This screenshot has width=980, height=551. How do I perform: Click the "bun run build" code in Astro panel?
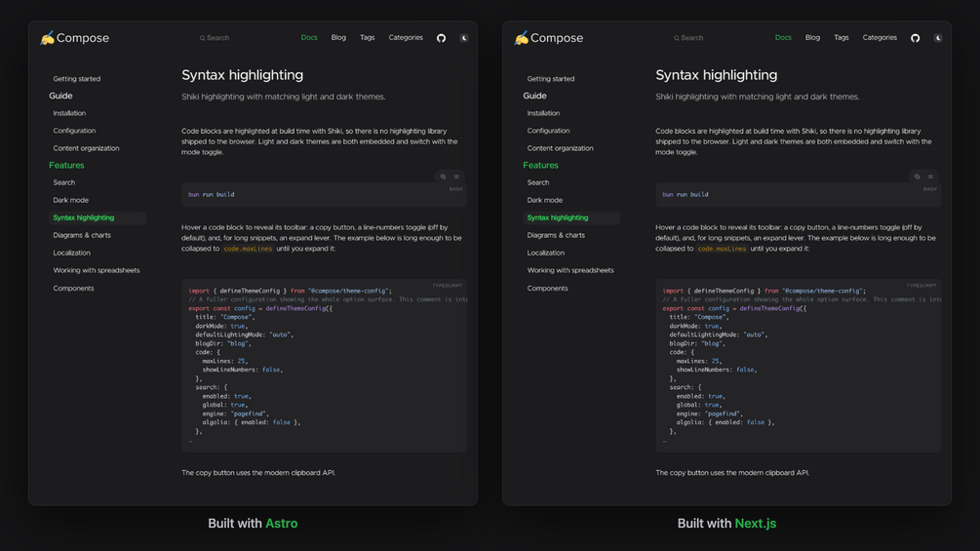tap(212, 194)
